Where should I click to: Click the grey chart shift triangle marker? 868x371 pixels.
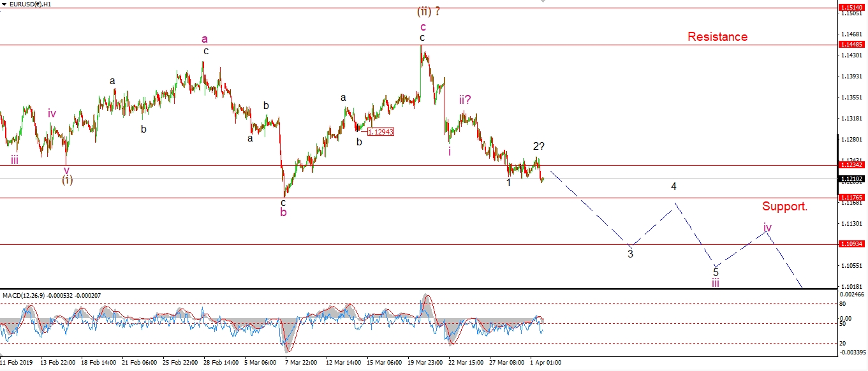(x=543, y=2)
